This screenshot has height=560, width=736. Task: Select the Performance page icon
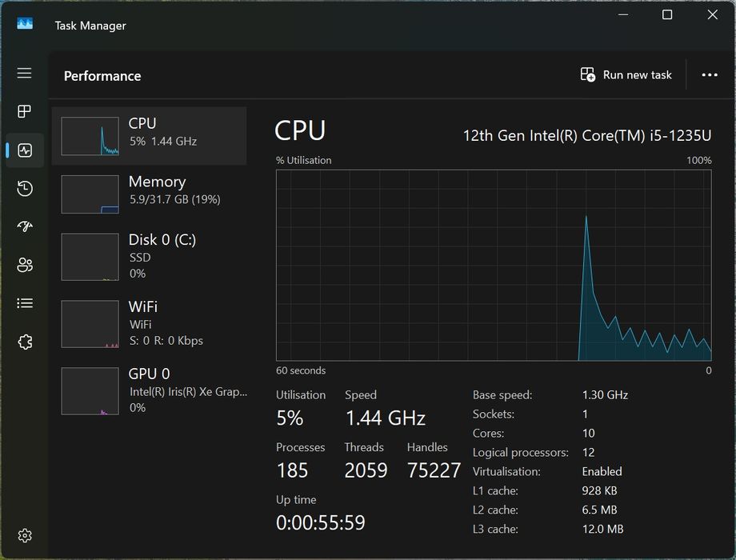coord(25,150)
